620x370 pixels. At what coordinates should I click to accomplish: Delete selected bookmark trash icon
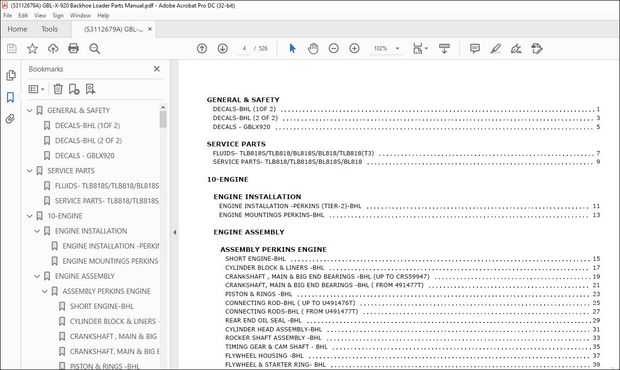[x=58, y=89]
